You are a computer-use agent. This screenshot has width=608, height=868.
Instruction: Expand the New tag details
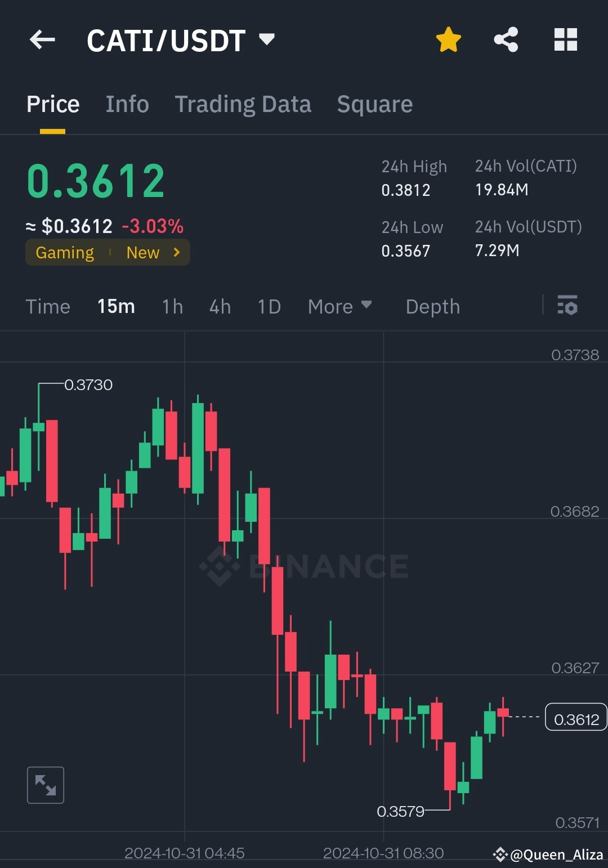tap(142, 252)
